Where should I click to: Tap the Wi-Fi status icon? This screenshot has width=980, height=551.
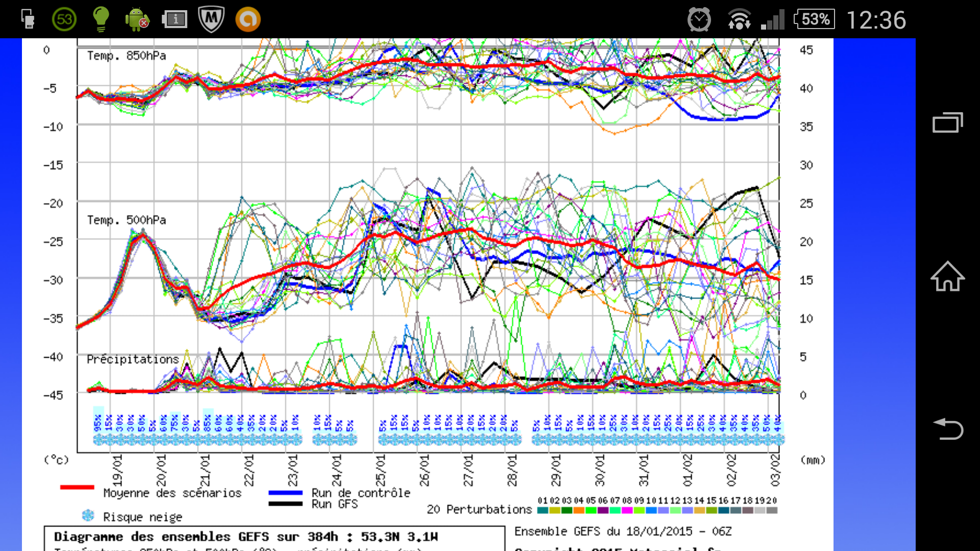[x=739, y=20]
